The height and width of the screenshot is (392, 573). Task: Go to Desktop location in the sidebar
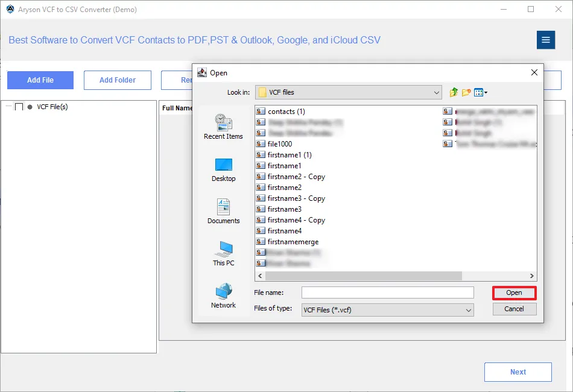click(x=223, y=170)
